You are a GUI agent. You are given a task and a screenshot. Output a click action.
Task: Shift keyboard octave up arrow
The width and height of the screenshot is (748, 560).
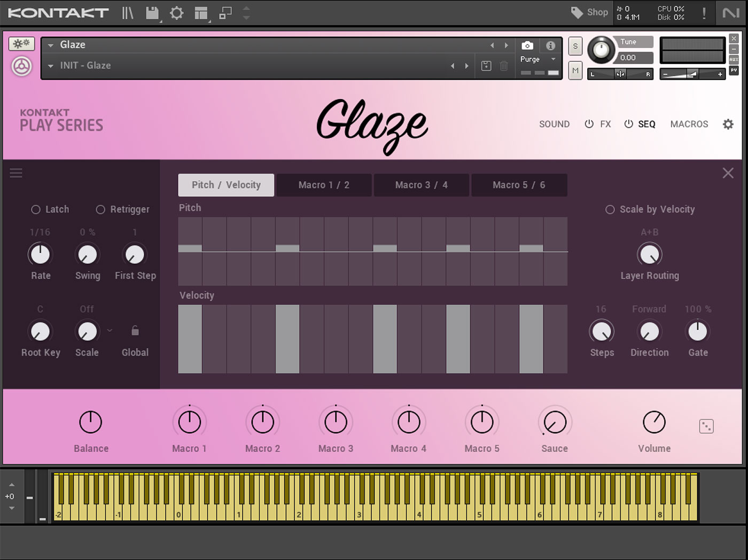click(12, 485)
